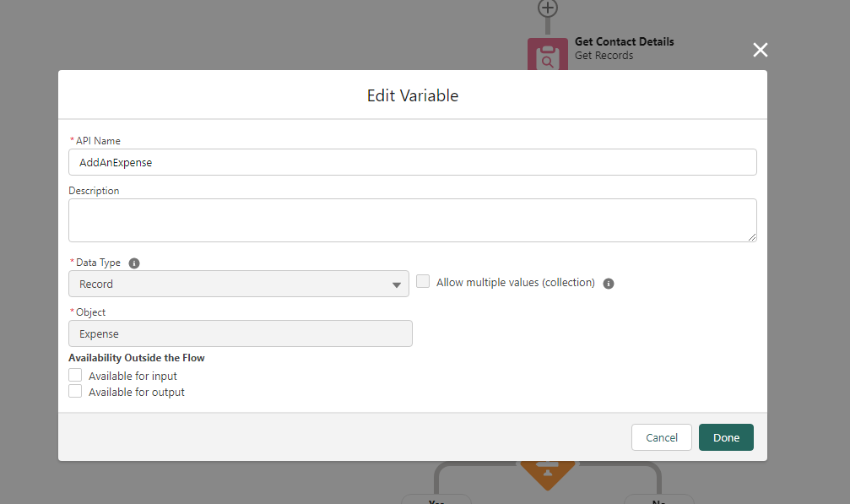Select the No branch label
The width and height of the screenshot is (850, 504).
tap(658, 500)
